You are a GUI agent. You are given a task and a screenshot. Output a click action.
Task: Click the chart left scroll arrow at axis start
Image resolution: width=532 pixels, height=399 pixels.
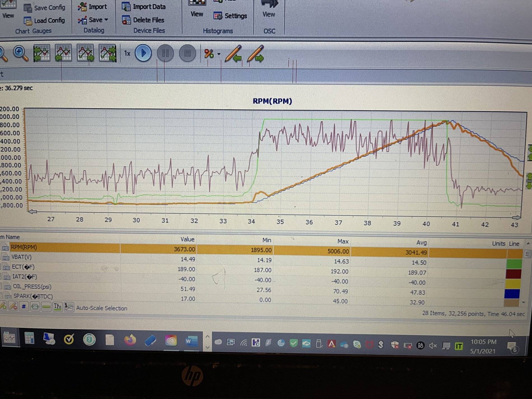pyautogui.click(x=32, y=211)
